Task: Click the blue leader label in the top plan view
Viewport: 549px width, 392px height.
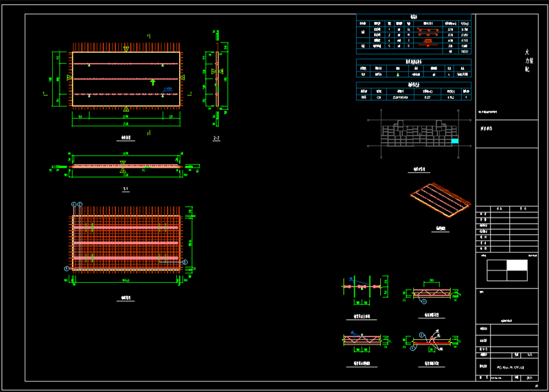Action: [167, 89]
